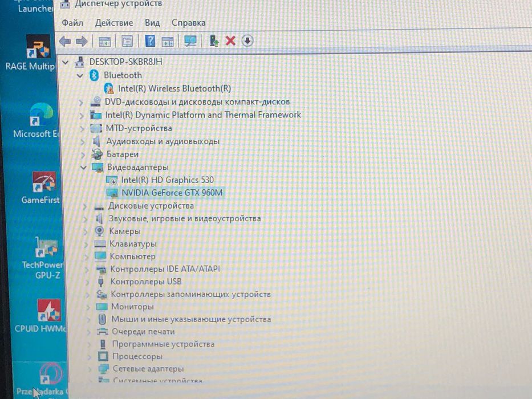Click the disable device down-arrow icon

coord(247,40)
